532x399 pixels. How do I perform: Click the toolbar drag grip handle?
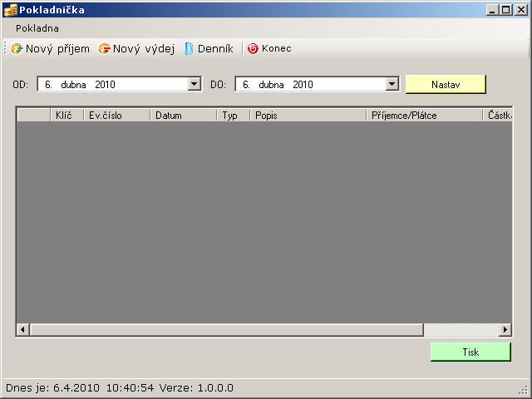5,48
